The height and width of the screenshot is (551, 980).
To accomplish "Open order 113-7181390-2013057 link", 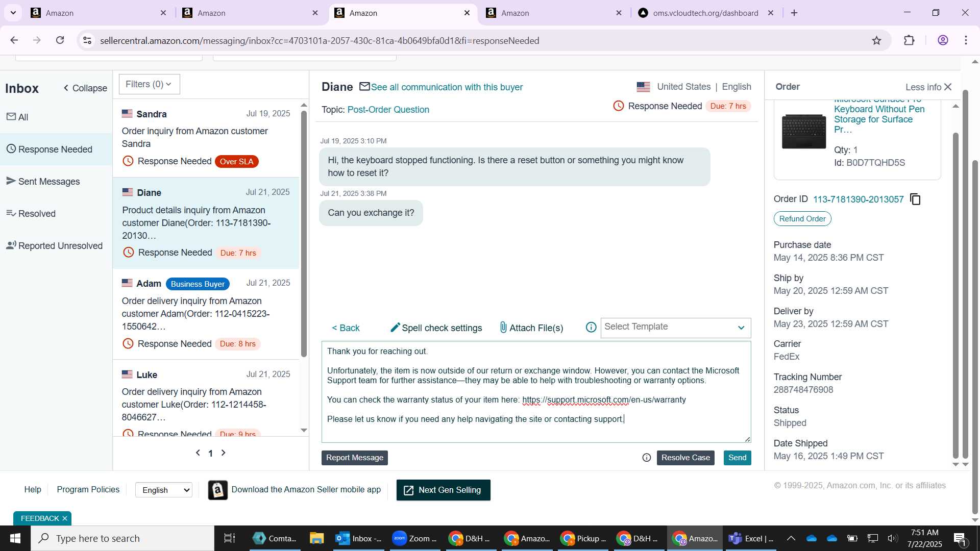I will pyautogui.click(x=858, y=199).
